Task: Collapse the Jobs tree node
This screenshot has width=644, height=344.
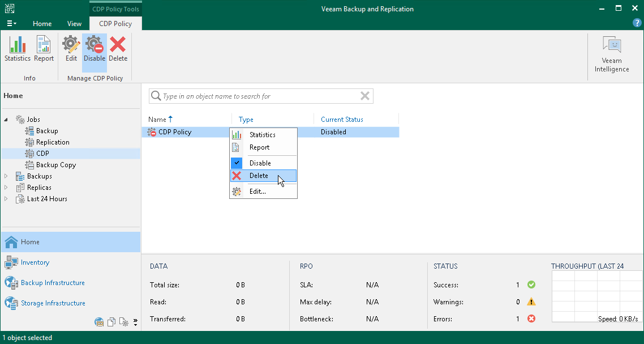Action: (7, 120)
